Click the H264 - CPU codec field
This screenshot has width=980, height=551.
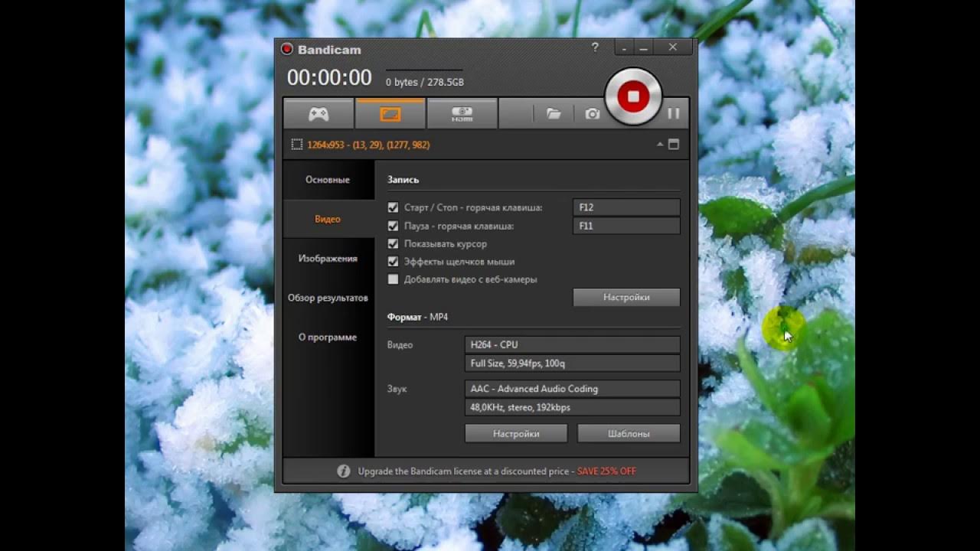(x=572, y=345)
